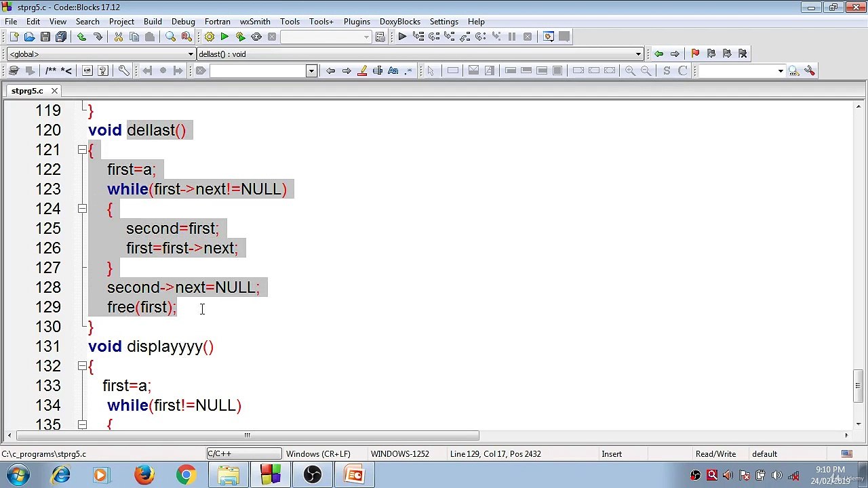
Task: Toggle match case search option
Action: click(x=393, y=70)
